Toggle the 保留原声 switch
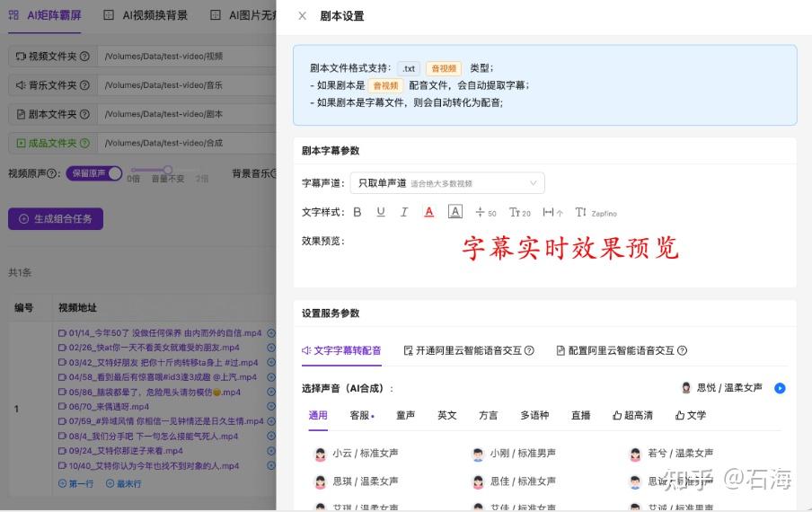This screenshot has height=512, width=812. click(94, 173)
